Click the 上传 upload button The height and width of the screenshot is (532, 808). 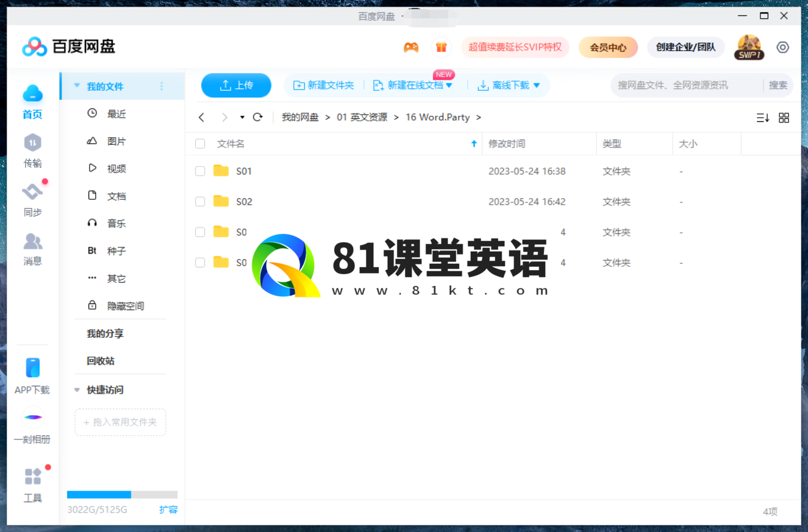coord(236,85)
